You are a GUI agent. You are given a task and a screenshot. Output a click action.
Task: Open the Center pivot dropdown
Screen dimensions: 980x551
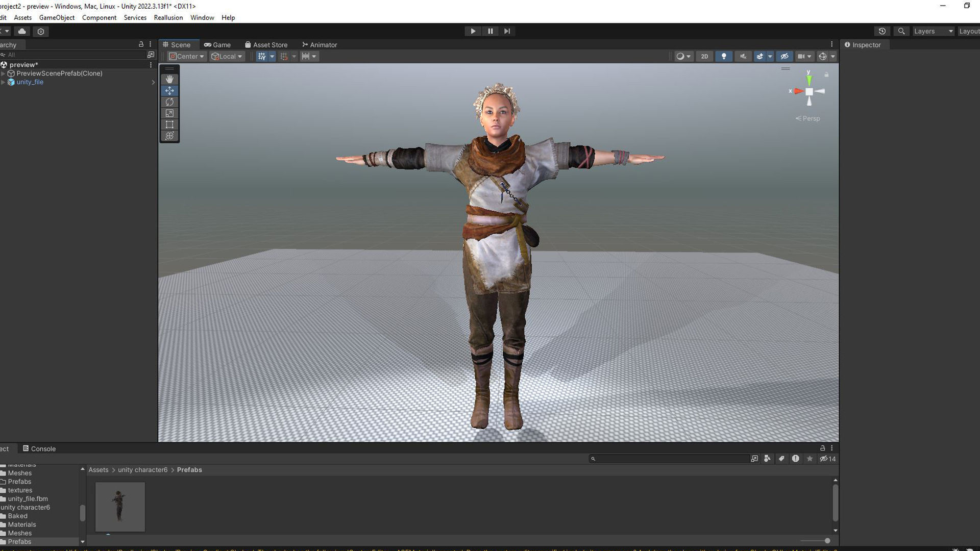[187, 57]
